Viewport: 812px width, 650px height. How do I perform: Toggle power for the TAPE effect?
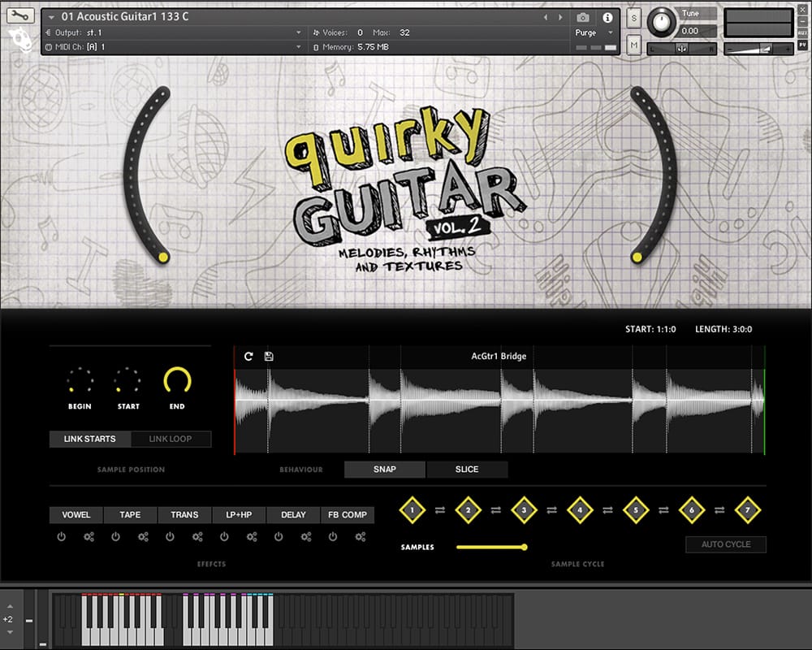[x=115, y=537]
